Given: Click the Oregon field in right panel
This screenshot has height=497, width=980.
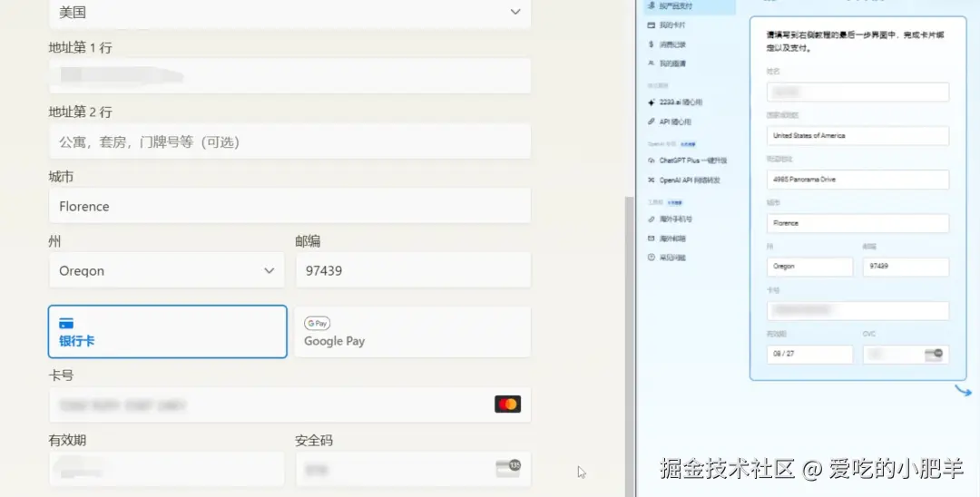Looking at the screenshot, I should (x=809, y=267).
